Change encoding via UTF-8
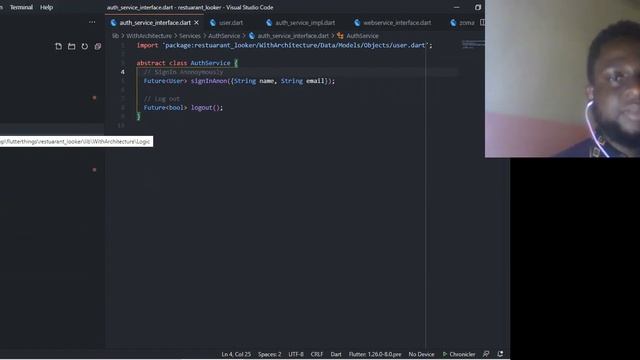Viewport: 640px width, 360px height. [296, 354]
